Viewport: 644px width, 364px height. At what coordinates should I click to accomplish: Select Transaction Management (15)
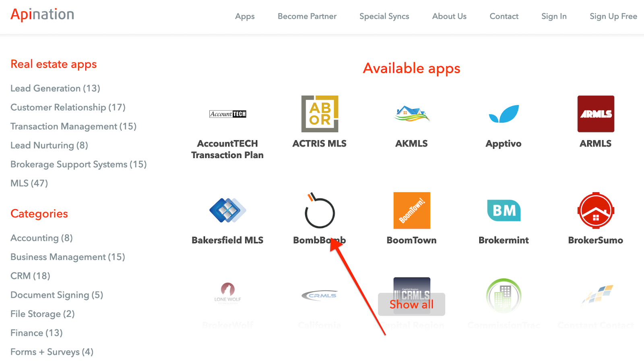tap(73, 126)
